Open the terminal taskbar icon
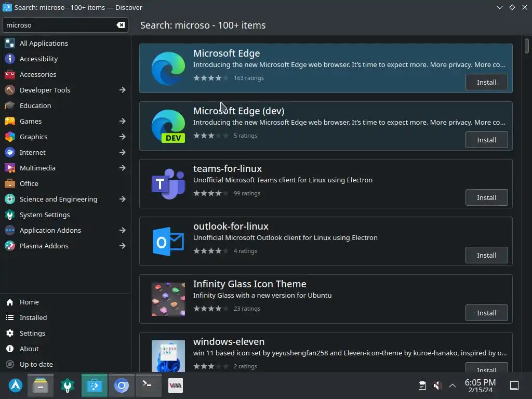532x399 pixels. [x=148, y=385]
